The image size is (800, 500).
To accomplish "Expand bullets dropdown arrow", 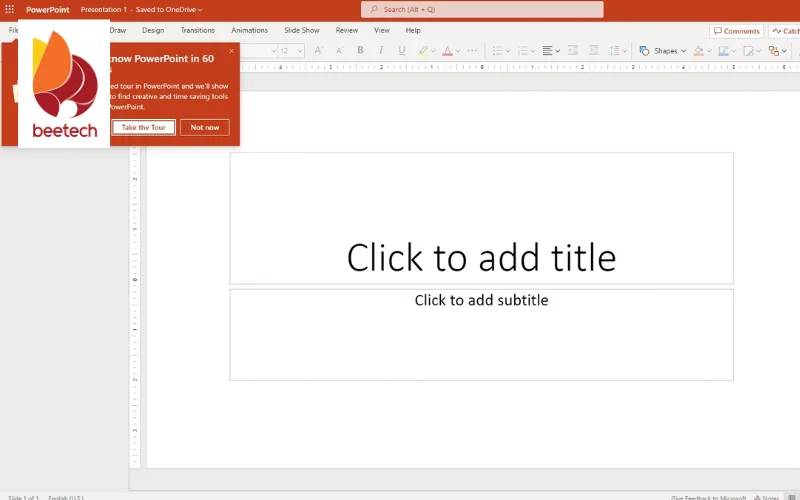I will [x=508, y=51].
